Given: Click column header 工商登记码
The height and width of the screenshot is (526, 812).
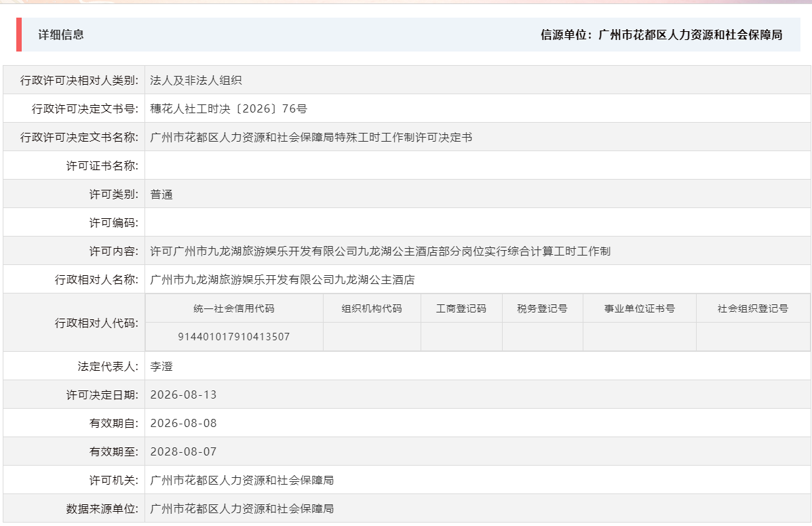Looking at the screenshot, I should pyautogui.click(x=461, y=308).
